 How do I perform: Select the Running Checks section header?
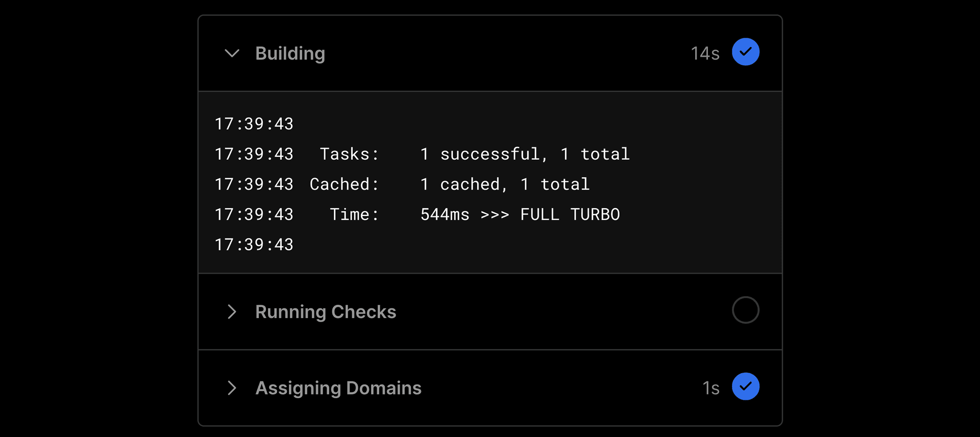(x=326, y=312)
